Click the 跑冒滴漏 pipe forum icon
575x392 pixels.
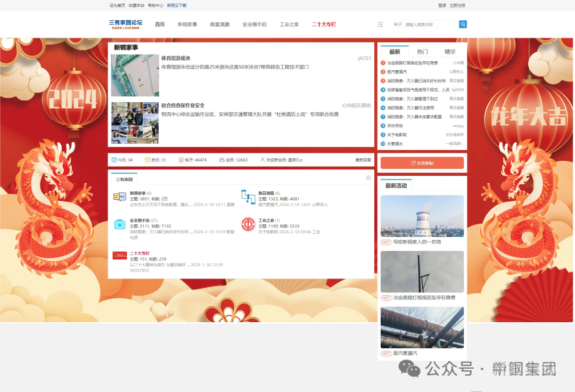point(248,197)
